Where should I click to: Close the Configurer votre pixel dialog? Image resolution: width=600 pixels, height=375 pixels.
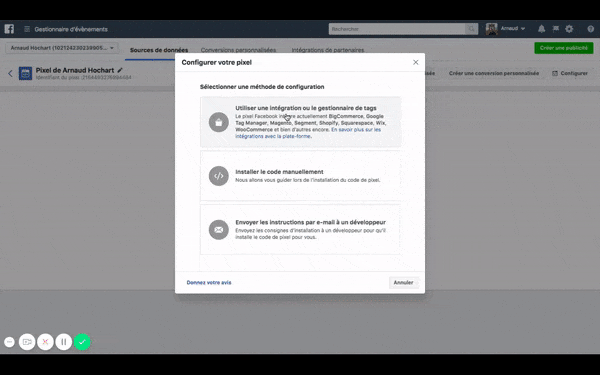point(416,62)
